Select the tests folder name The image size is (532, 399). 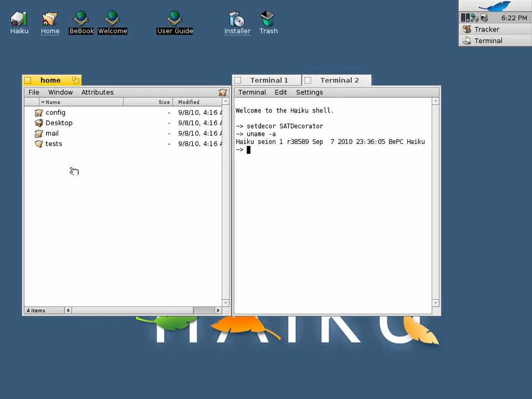click(54, 144)
